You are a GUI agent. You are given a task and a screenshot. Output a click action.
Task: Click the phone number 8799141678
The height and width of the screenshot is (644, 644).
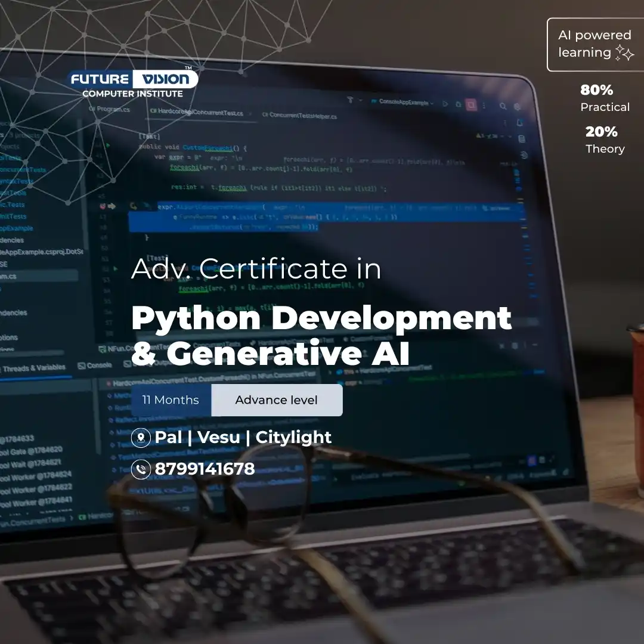pyautogui.click(x=205, y=469)
